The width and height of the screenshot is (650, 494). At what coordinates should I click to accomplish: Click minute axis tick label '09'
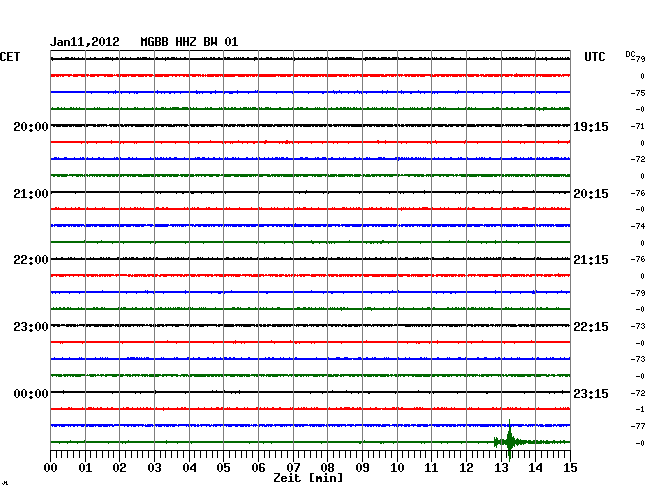point(362,468)
